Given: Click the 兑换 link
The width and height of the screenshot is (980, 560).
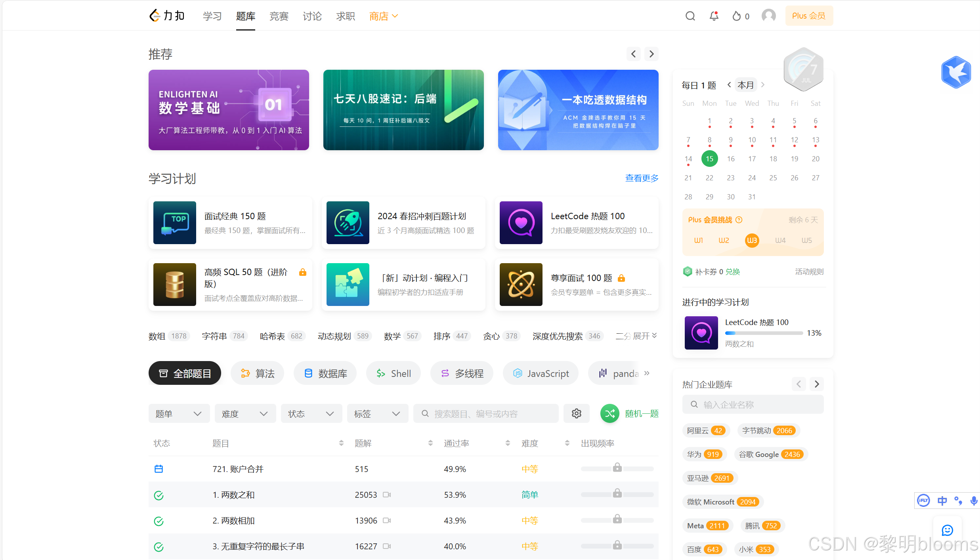Looking at the screenshot, I should pos(733,271).
